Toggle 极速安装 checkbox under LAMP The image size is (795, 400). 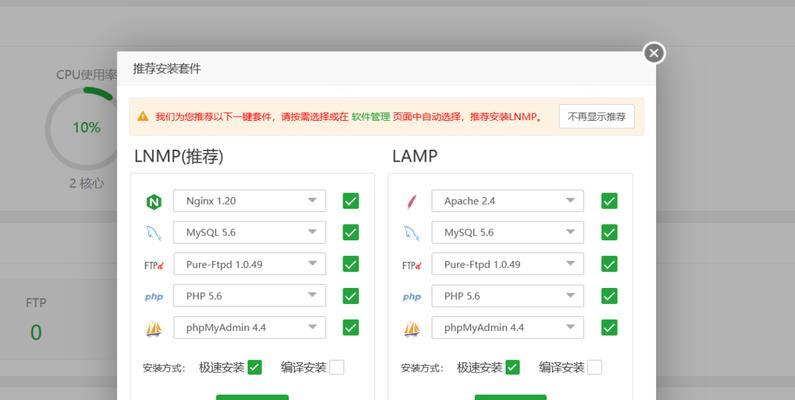(x=513, y=368)
